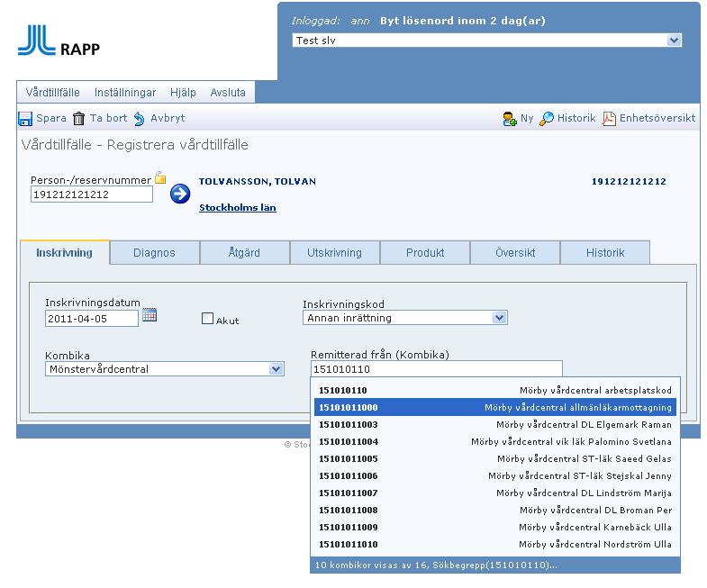Click the blue arrow search button
This screenshot has height=588, width=707.
[x=180, y=194]
